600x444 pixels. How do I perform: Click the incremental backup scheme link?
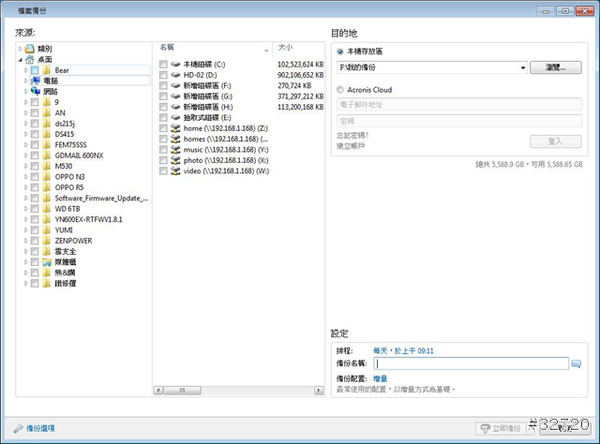click(x=380, y=379)
